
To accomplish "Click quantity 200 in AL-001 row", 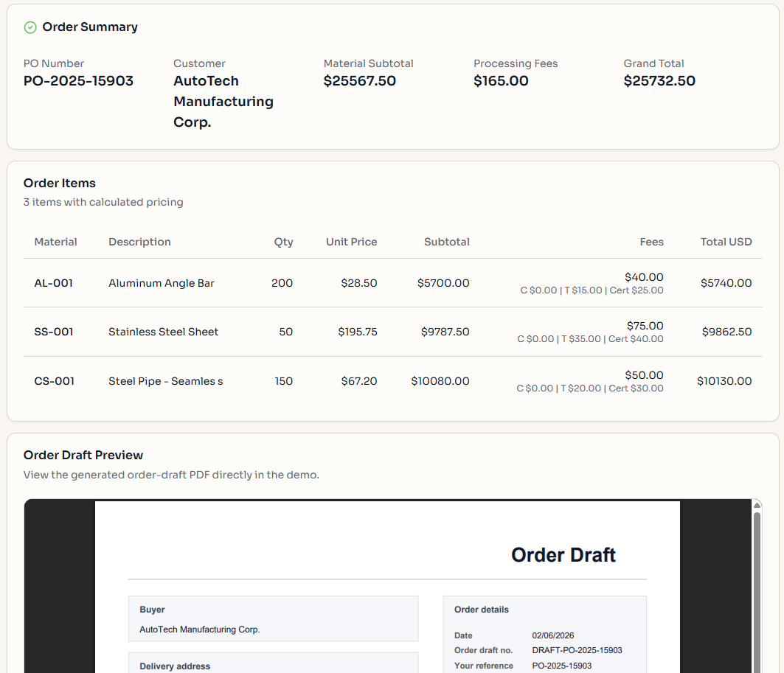I will click(282, 283).
